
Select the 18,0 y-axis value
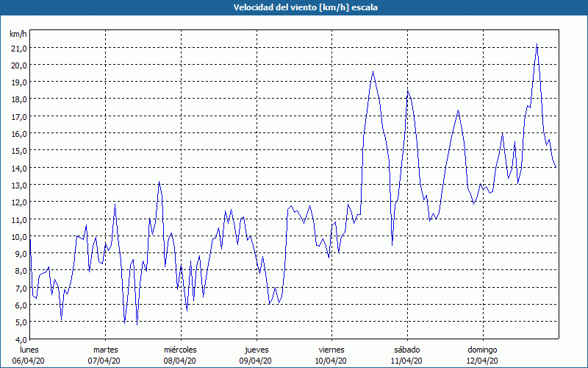click(19, 99)
